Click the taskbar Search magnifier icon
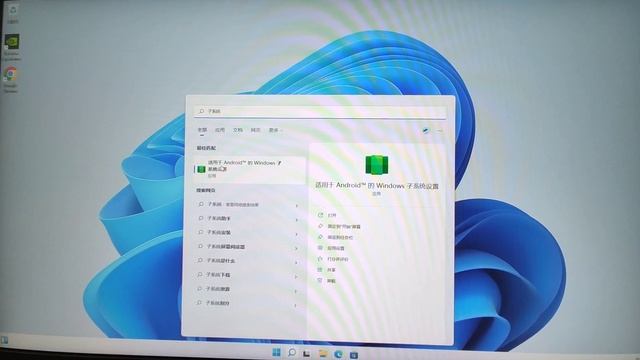640x360 pixels. pos(291,352)
